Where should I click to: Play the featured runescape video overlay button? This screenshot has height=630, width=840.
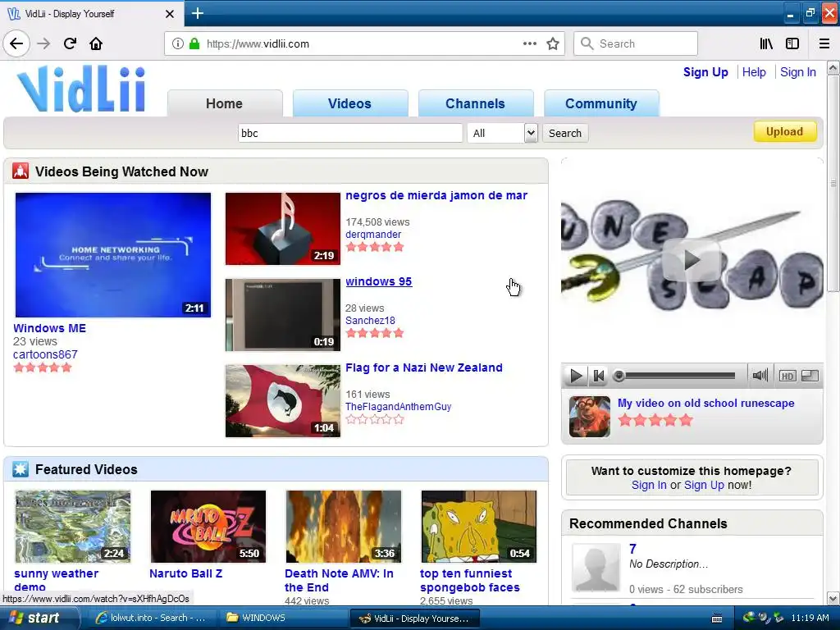coord(691,260)
